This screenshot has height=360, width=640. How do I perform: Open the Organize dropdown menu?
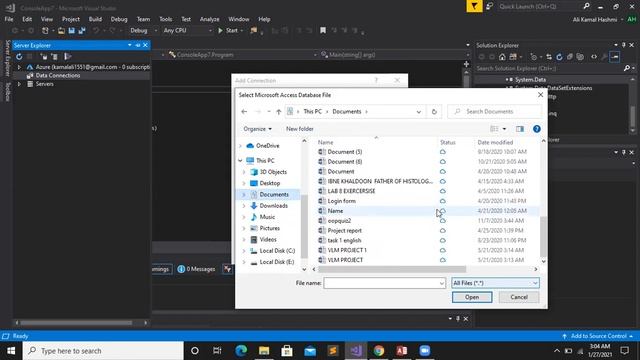[258, 129]
